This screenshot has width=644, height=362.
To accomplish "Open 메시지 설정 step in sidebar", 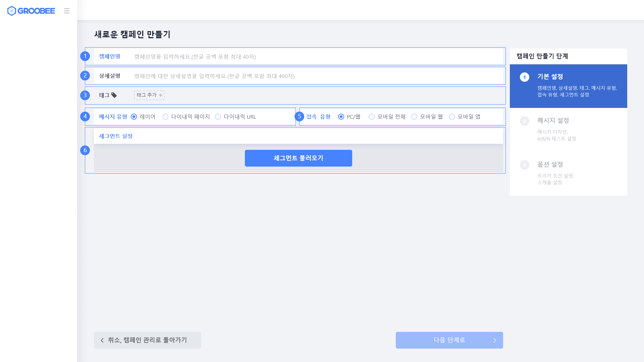I will click(553, 121).
